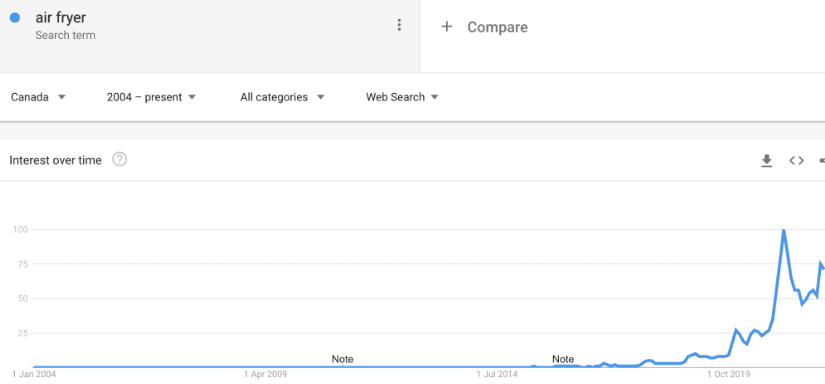Screen dimensions: 825x384
Task: Click the first Note marker near 2011
Action: (343, 359)
